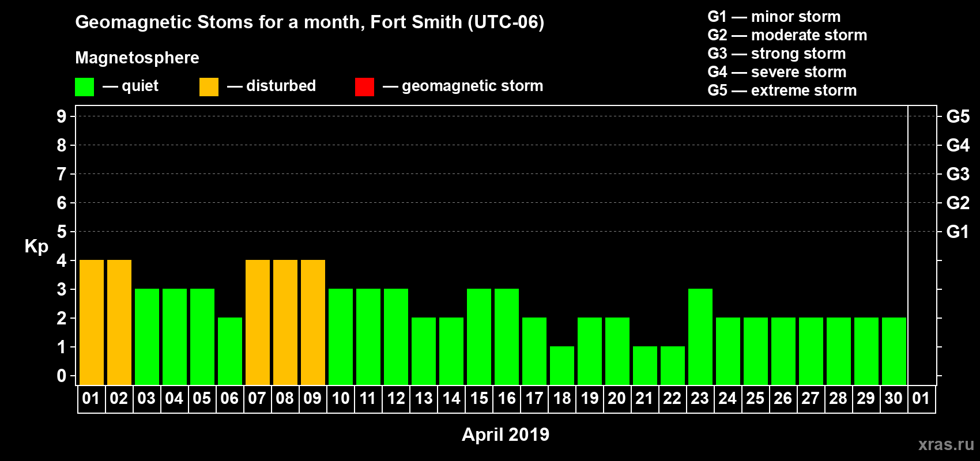Click the 'G2 — moderate storm' legend line

point(787,35)
